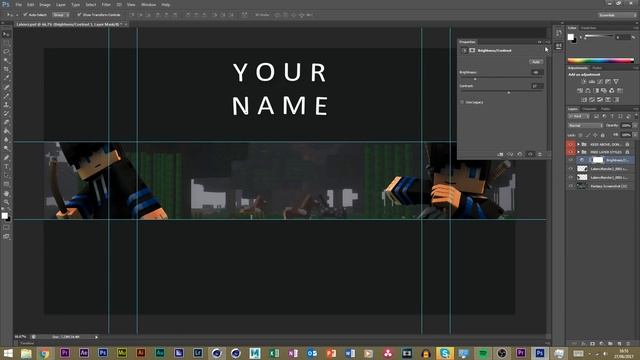Toggle layer visibility in Properties panel footer
Viewport: 640px width, 360px height.
(x=530, y=154)
